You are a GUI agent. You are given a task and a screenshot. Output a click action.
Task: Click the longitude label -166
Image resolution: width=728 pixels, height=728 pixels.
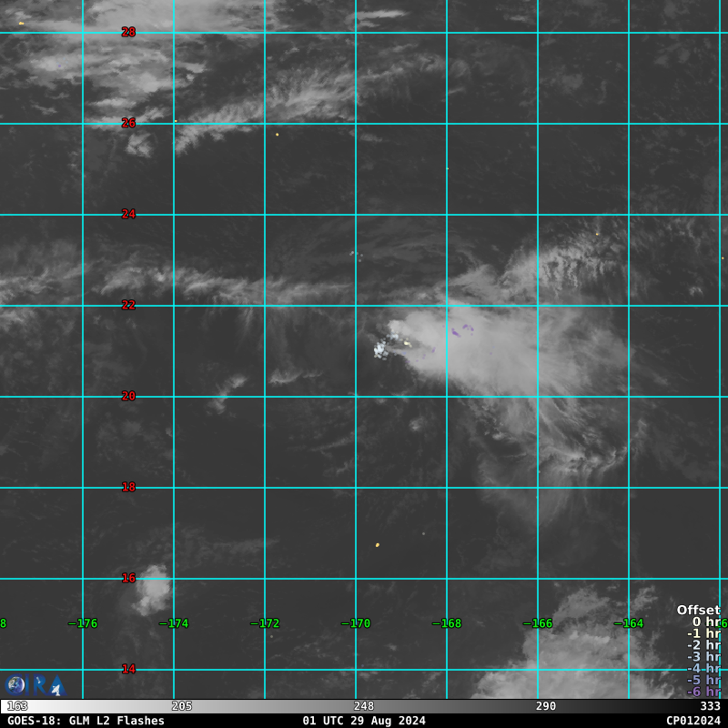click(538, 623)
